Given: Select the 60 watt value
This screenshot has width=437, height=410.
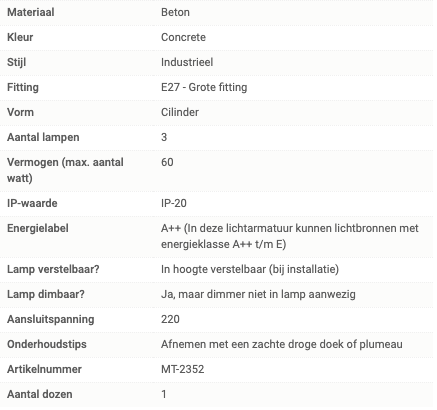Looking at the screenshot, I should click(x=167, y=162).
